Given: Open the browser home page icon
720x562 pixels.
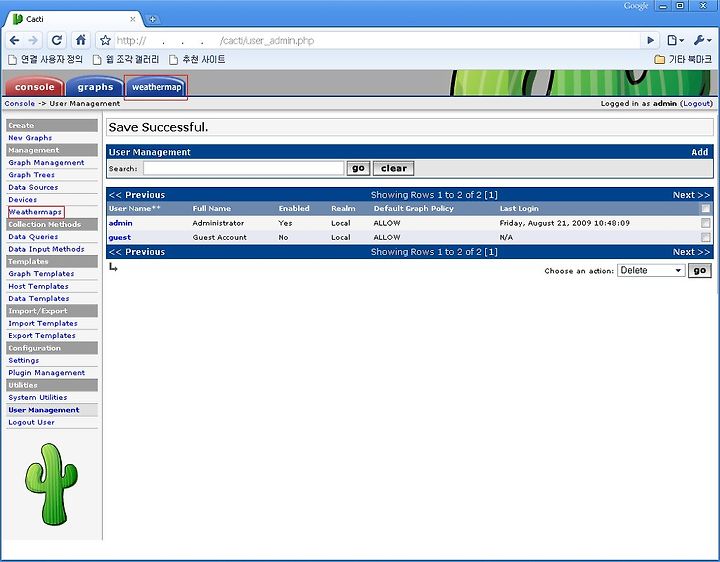Looking at the screenshot, I should pyautogui.click(x=81, y=40).
